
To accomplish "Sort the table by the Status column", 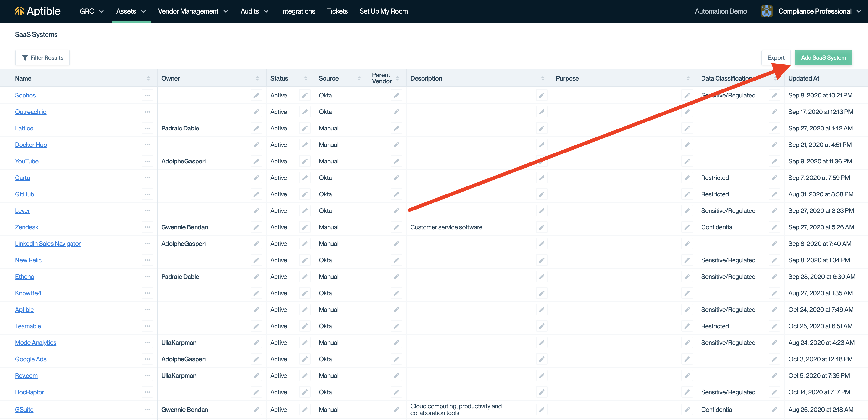I will point(306,78).
